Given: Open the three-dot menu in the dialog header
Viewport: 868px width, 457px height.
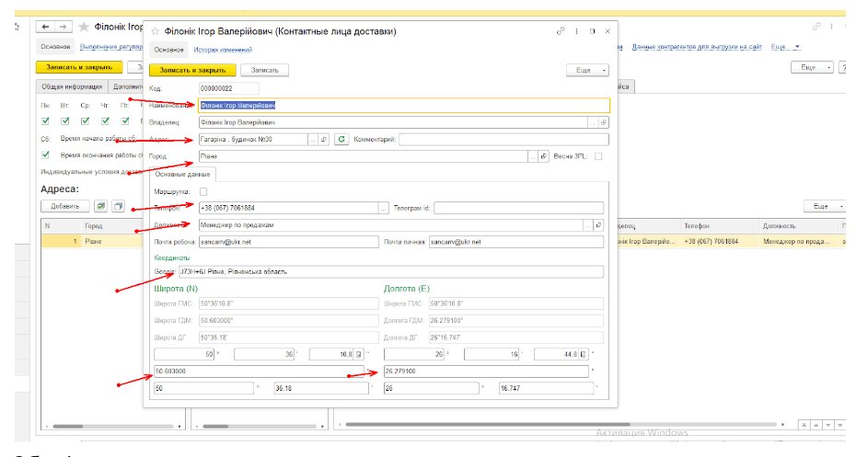Looking at the screenshot, I should (576, 31).
